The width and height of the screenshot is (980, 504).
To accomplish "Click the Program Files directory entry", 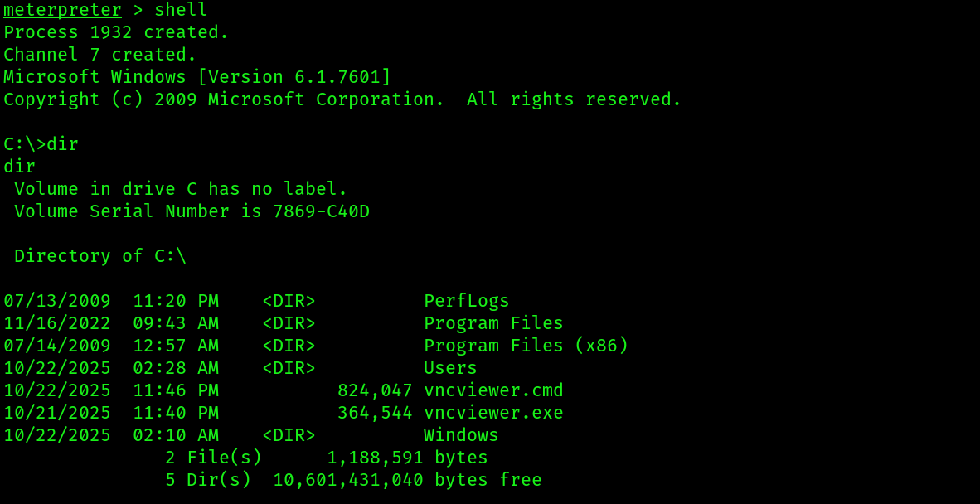I will click(x=494, y=323).
